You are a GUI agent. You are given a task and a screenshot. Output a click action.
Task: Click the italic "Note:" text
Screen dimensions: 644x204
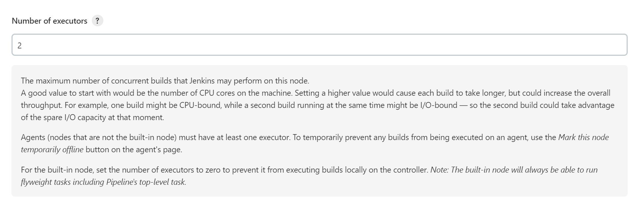coord(439,170)
